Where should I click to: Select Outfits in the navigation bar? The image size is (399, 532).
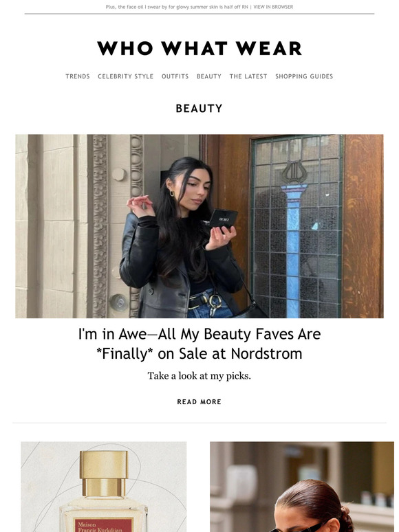175,76
